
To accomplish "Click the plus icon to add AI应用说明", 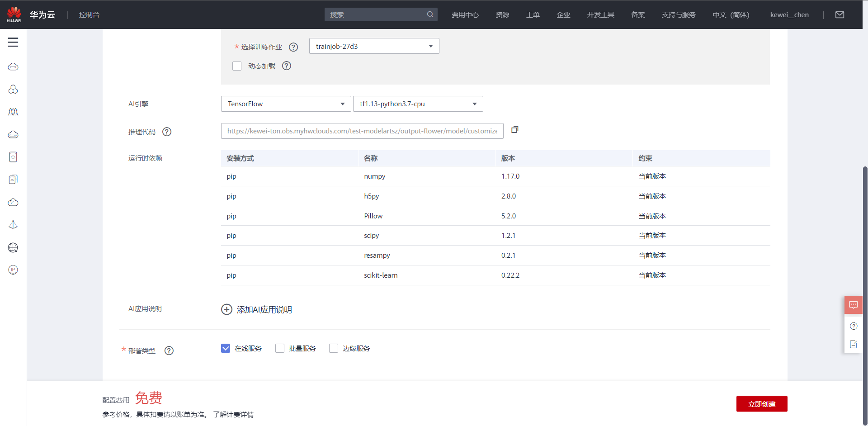I will (226, 309).
